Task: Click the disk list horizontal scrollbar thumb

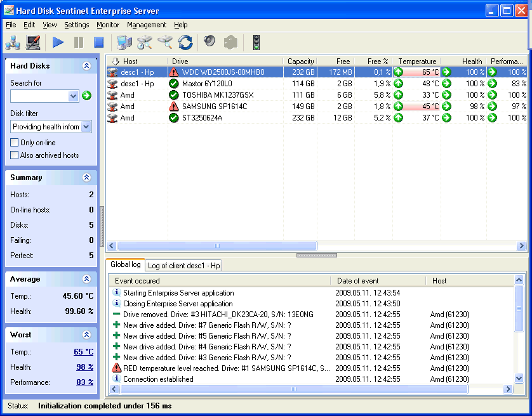Action: click(x=217, y=245)
